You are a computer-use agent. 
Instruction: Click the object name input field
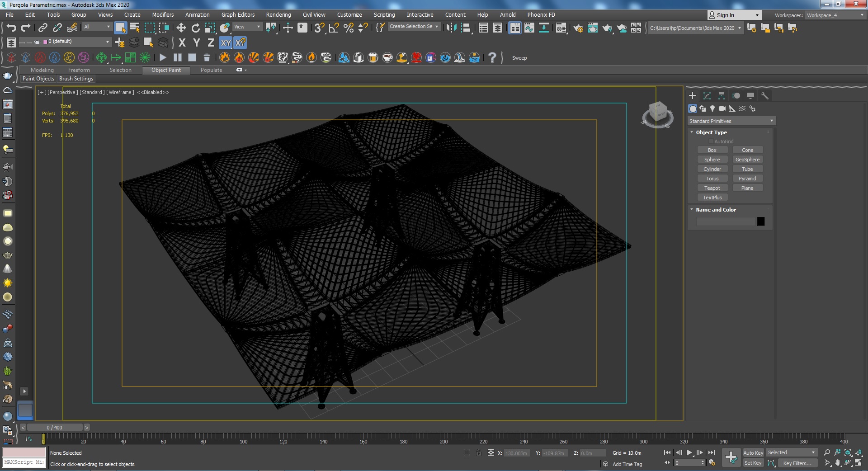pyautogui.click(x=725, y=221)
